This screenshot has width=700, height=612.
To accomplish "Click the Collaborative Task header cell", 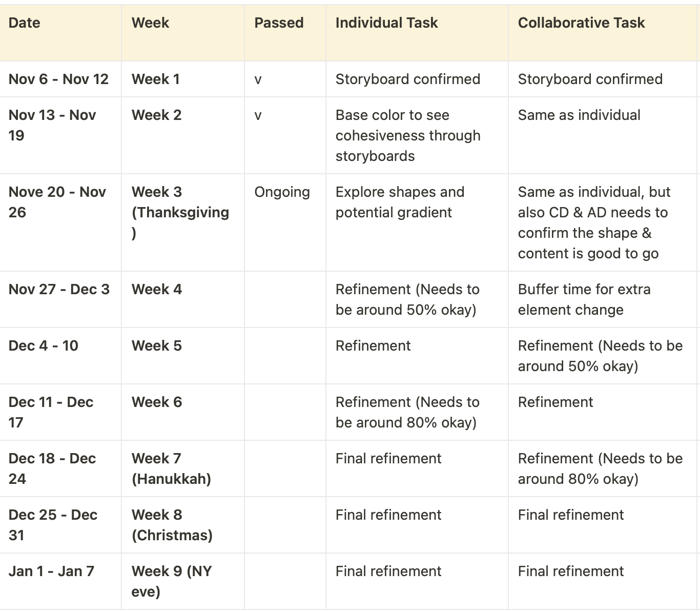I will tap(603, 33).
